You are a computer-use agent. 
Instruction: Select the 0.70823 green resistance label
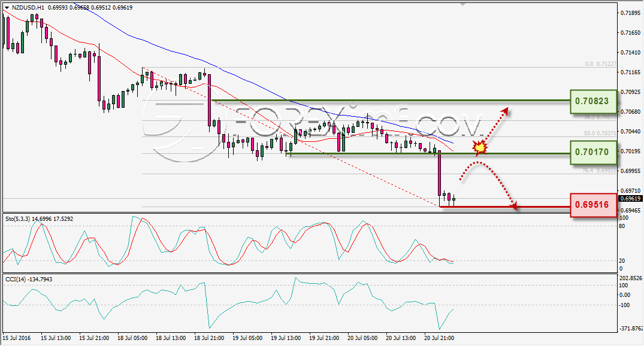pyautogui.click(x=594, y=101)
